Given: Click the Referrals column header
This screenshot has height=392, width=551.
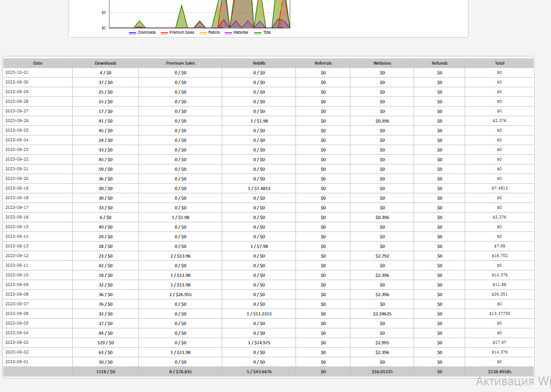Looking at the screenshot, I should [x=323, y=63].
